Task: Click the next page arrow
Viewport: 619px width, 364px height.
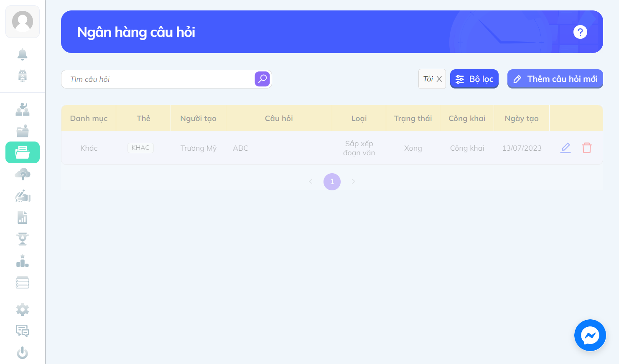Action: click(x=354, y=181)
